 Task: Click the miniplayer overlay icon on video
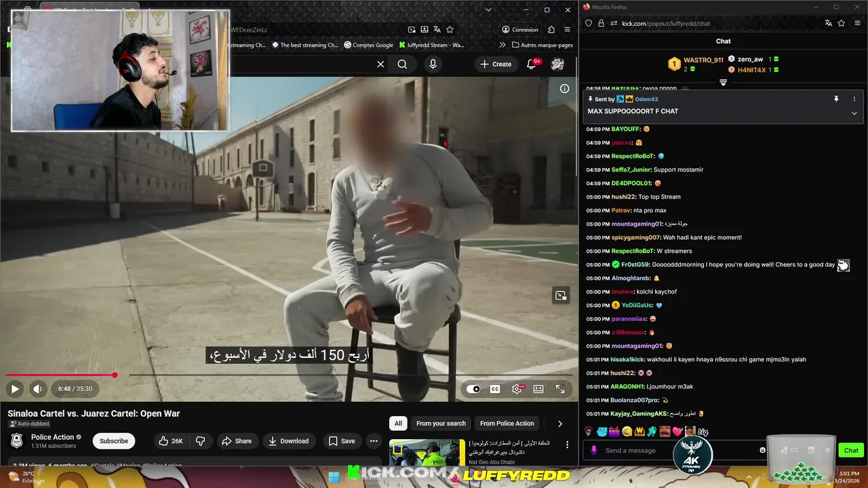[560, 296]
